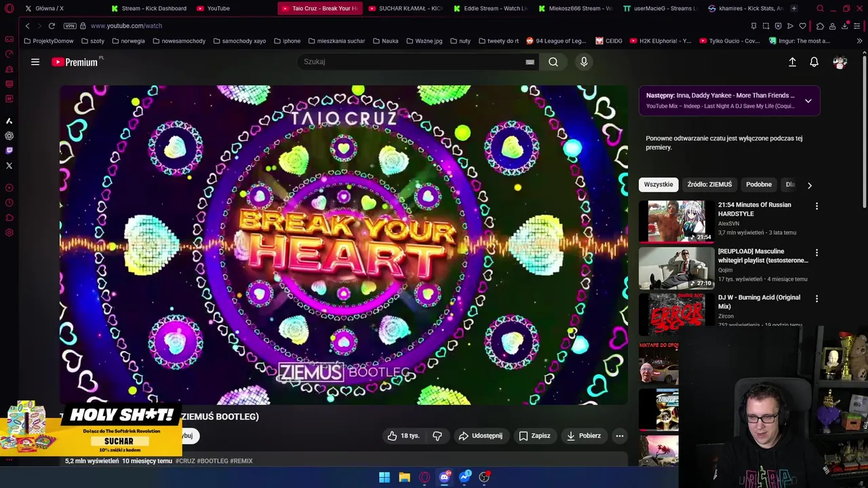Click the #CRUZ hashtag link
This screenshot has width=868, height=488.
click(x=184, y=461)
